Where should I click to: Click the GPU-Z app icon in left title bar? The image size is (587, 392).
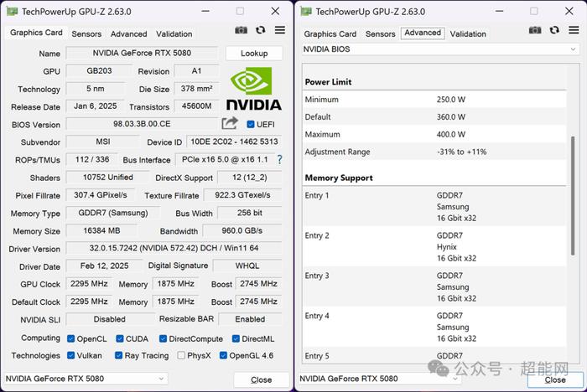coord(12,12)
